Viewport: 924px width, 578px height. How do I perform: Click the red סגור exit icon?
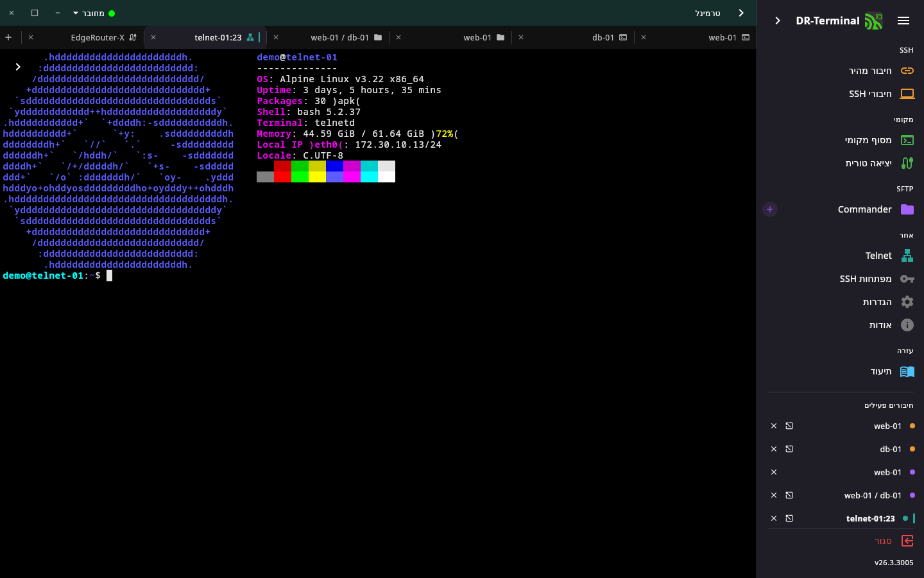907,541
